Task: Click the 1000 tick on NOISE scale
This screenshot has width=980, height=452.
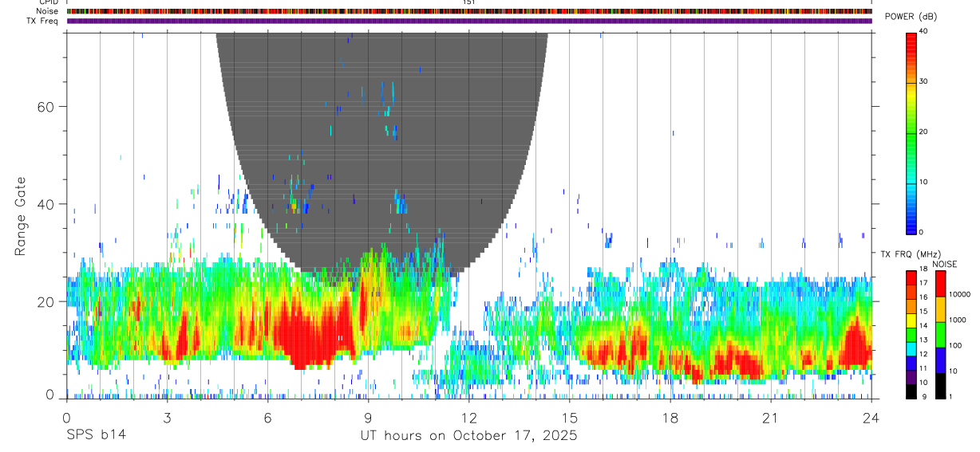Action: point(958,320)
